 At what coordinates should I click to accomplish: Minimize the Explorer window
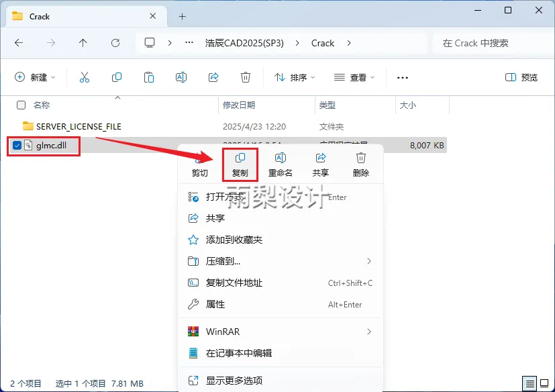[478, 10]
